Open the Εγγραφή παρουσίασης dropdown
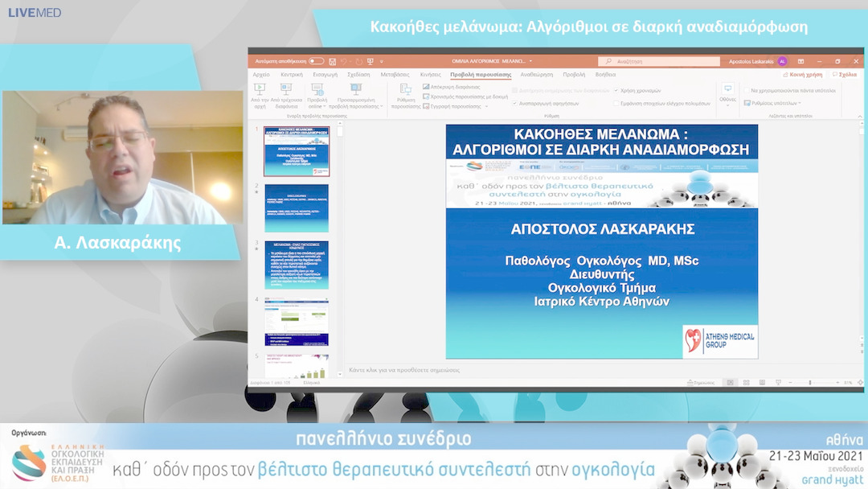The image size is (868, 489). [486, 105]
